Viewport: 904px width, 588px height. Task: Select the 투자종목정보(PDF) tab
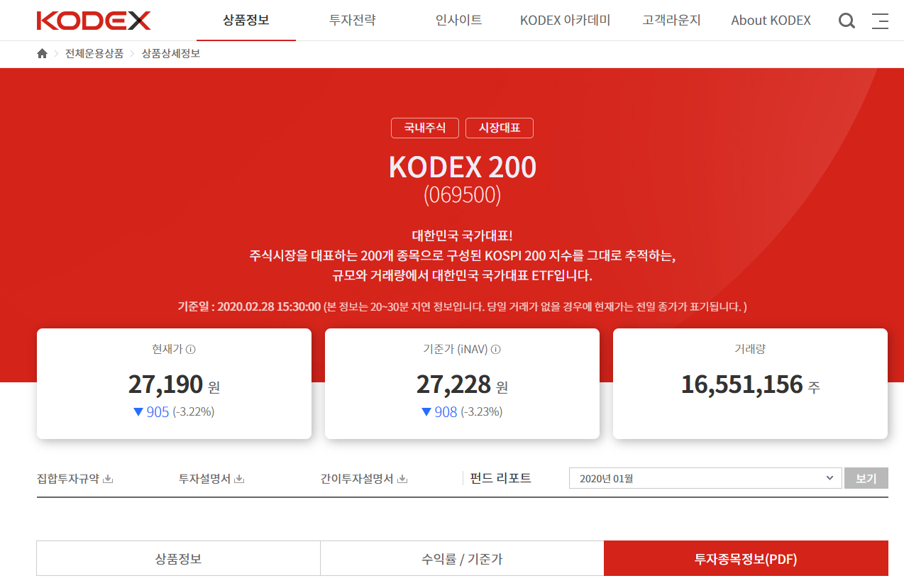click(746, 559)
